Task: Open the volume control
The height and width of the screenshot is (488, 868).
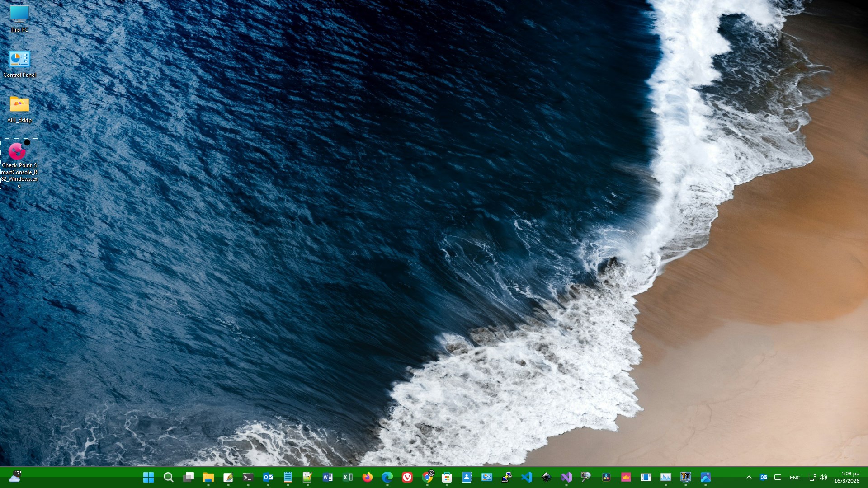Action: click(x=823, y=477)
